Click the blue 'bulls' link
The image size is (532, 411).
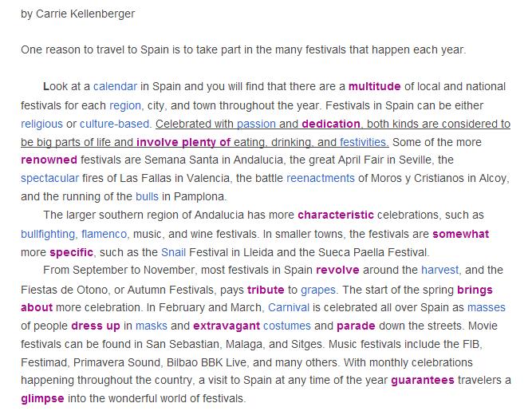click(x=147, y=196)
